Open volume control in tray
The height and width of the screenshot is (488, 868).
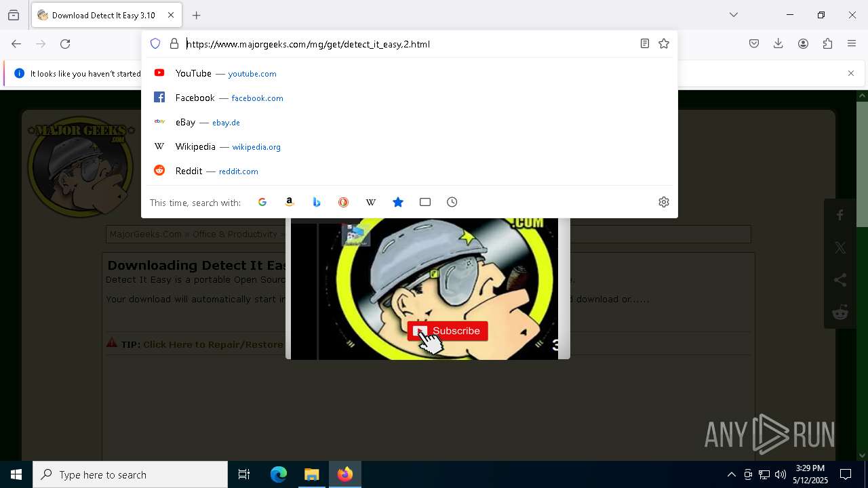(x=781, y=474)
